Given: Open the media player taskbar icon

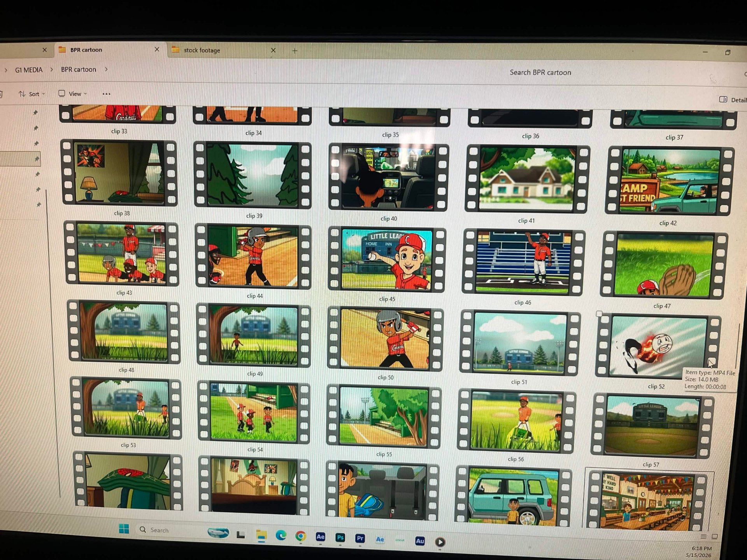Looking at the screenshot, I should (x=440, y=542).
